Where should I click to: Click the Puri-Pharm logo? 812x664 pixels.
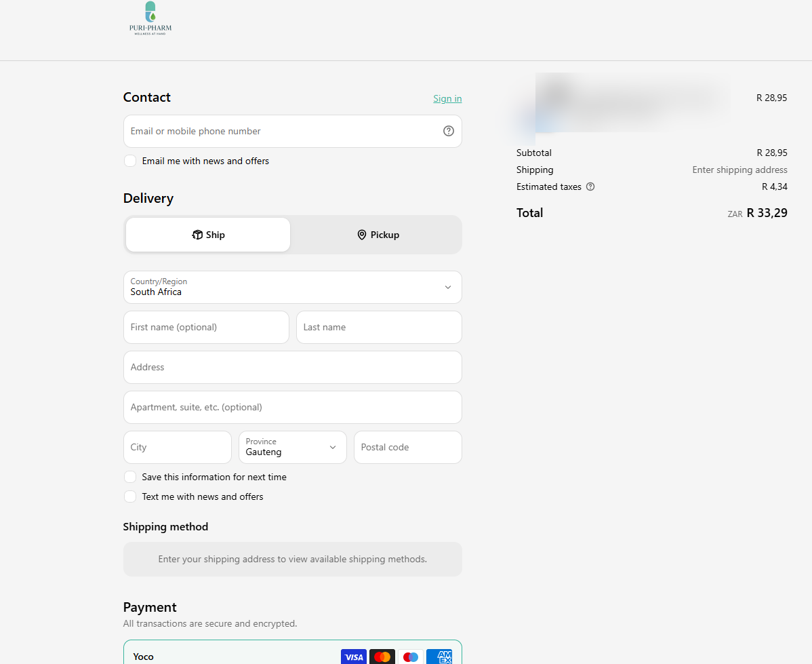[150, 18]
